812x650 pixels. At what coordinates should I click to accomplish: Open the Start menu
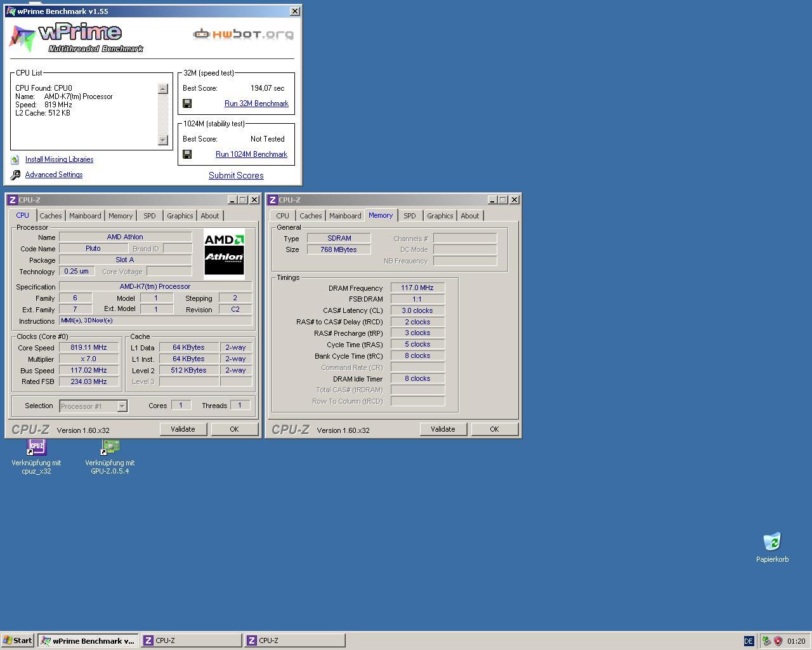tap(18, 640)
